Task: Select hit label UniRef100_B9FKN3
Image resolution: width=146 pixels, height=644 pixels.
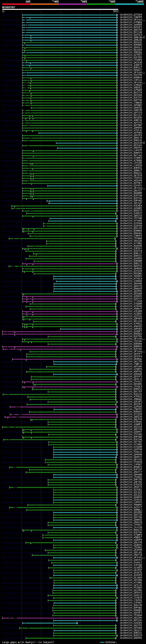Action: point(131,201)
